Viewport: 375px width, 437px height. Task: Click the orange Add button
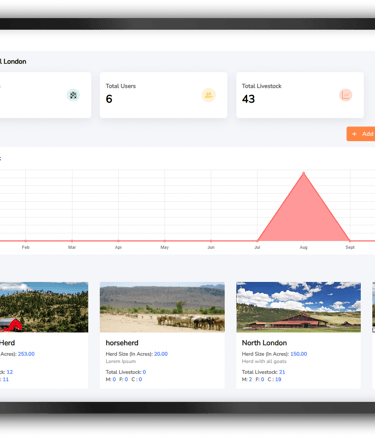(x=361, y=134)
